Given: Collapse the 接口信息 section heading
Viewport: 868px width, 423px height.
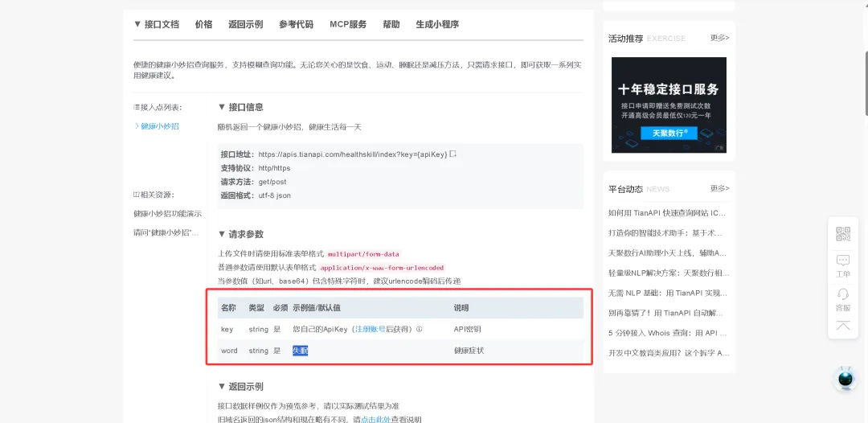Looking at the screenshot, I should [241, 107].
